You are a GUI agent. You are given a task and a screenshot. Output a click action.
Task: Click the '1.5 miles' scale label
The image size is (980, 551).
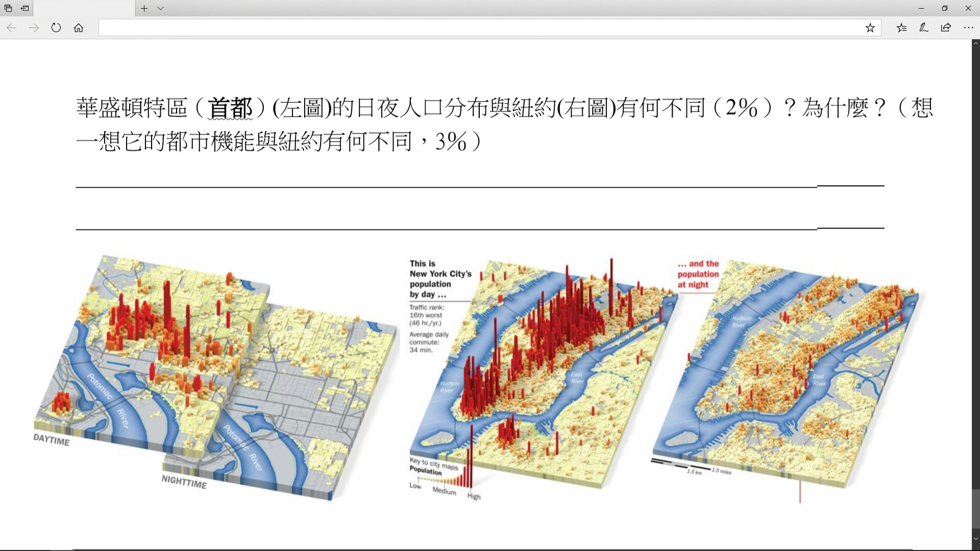[x=721, y=471]
